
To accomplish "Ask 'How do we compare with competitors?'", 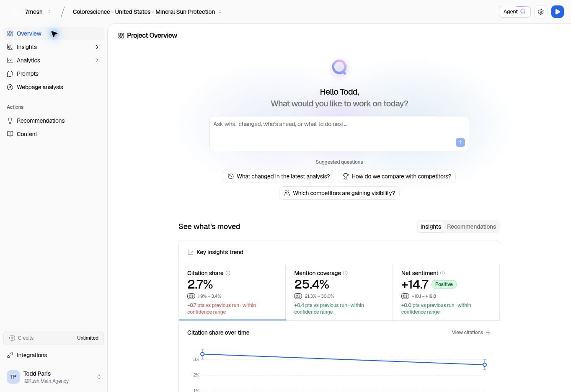I will click(x=397, y=176).
